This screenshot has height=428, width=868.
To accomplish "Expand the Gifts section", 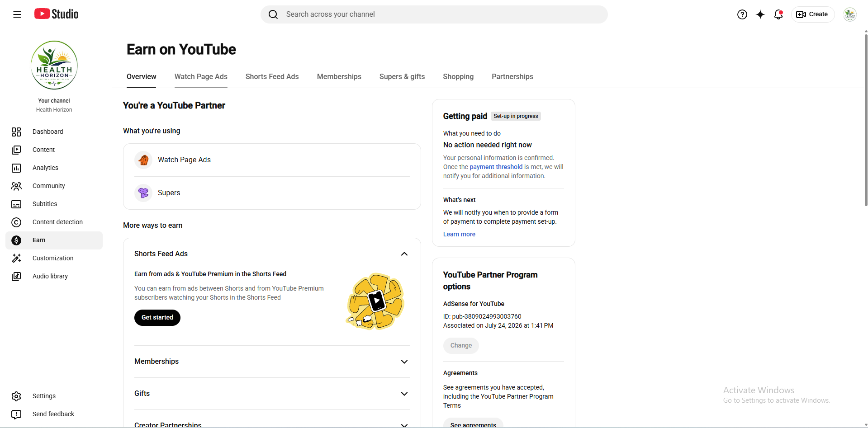I will [404, 394].
